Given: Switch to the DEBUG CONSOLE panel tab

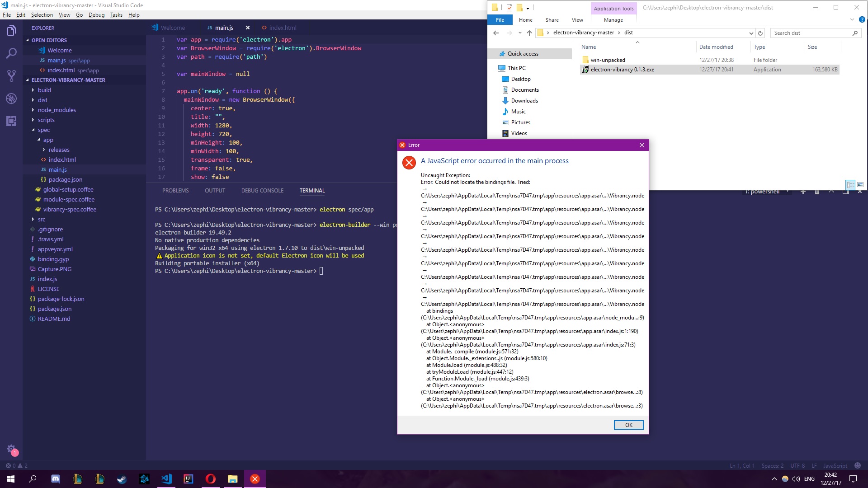Looking at the screenshot, I should tap(262, 191).
